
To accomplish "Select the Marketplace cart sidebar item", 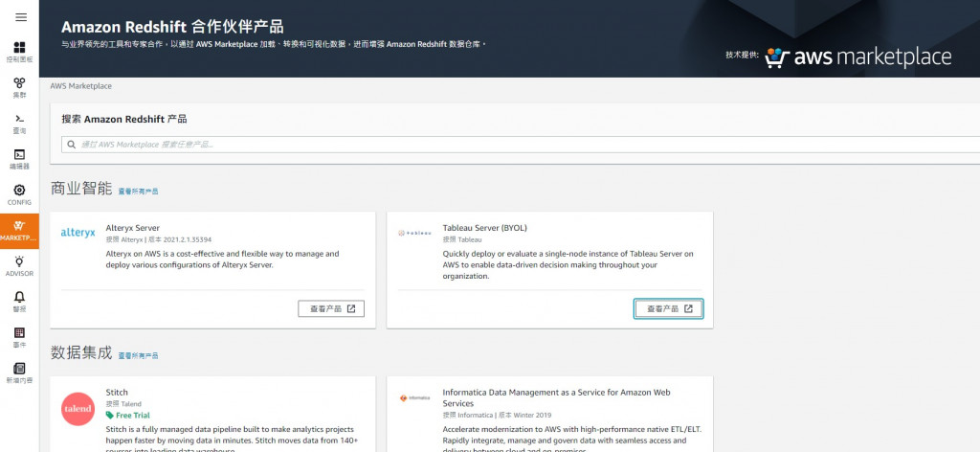I will point(19,231).
